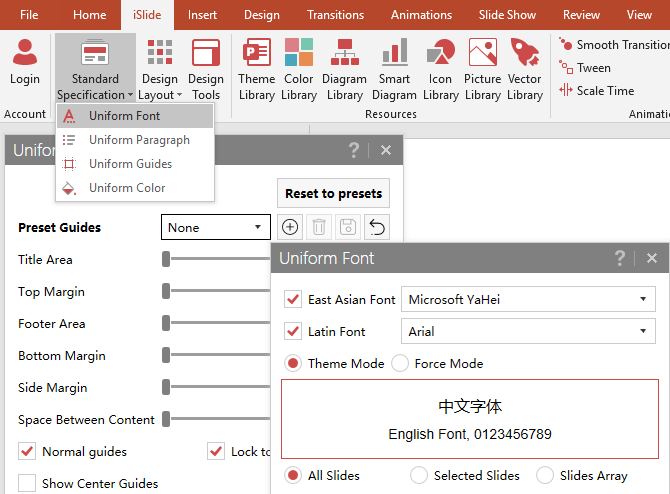Toggle the Lock checkbox in guides panel
The image size is (670, 494).
[216, 451]
